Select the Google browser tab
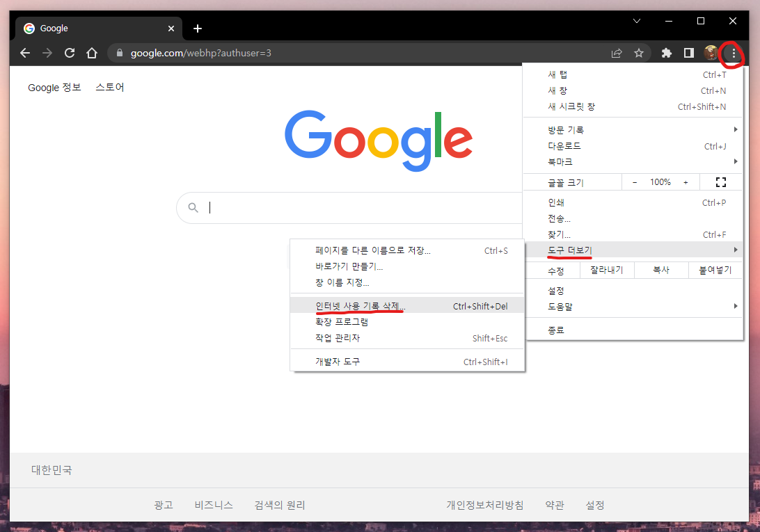 (x=99, y=29)
